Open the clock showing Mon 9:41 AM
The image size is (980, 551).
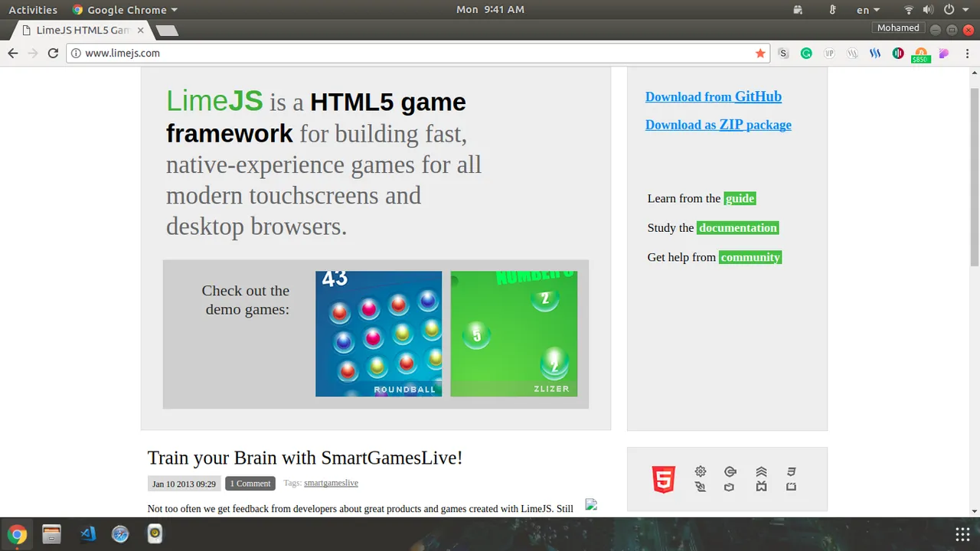(490, 10)
